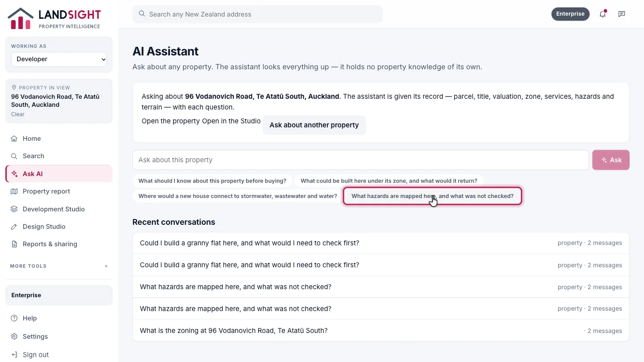Open Reports & sharing via its document icon
Image resolution: width=644 pixels, height=362 pixels.
(x=14, y=244)
